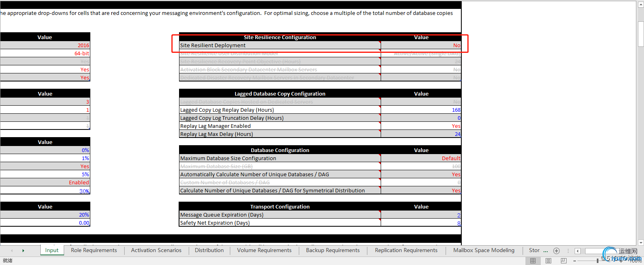Edit Lagged Copy Log Truncation Delay value
This screenshot has height=265, width=644.
421,118
